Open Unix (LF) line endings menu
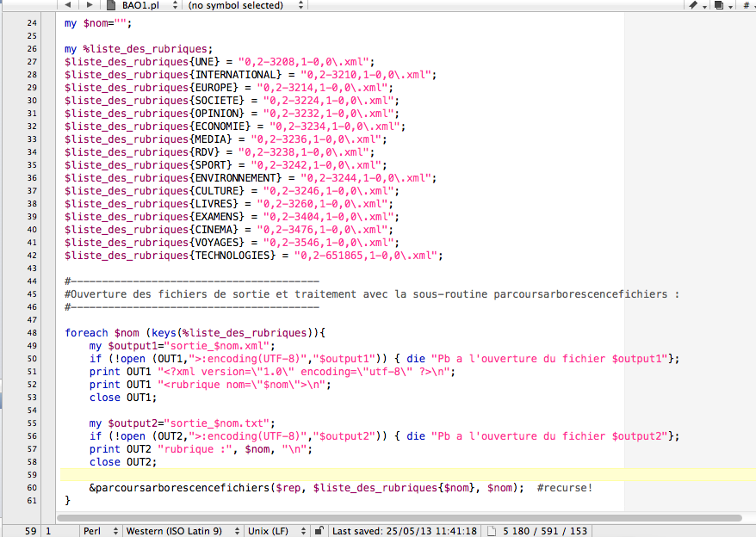This screenshot has width=756, height=537. tap(273, 531)
